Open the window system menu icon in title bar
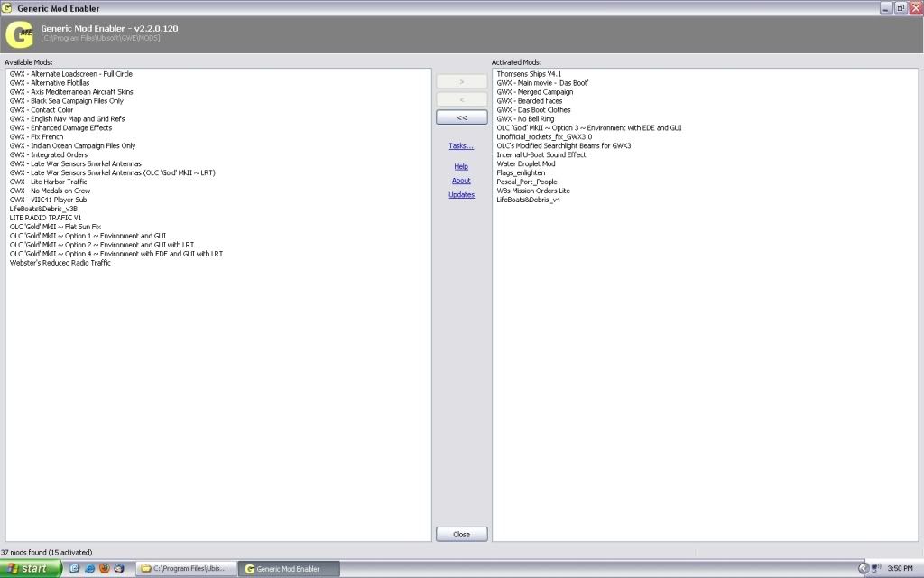The width and height of the screenshot is (924, 578). [x=7, y=8]
